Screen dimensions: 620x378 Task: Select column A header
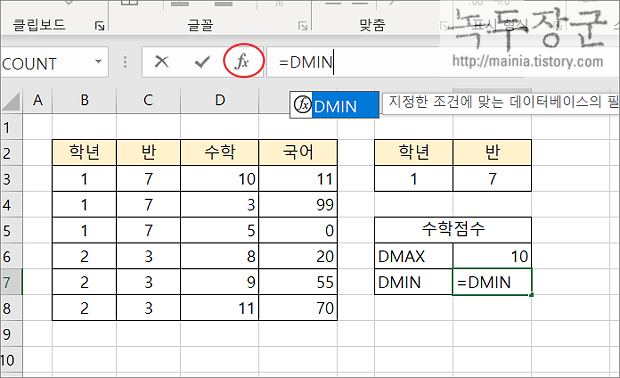pyautogui.click(x=38, y=100)
